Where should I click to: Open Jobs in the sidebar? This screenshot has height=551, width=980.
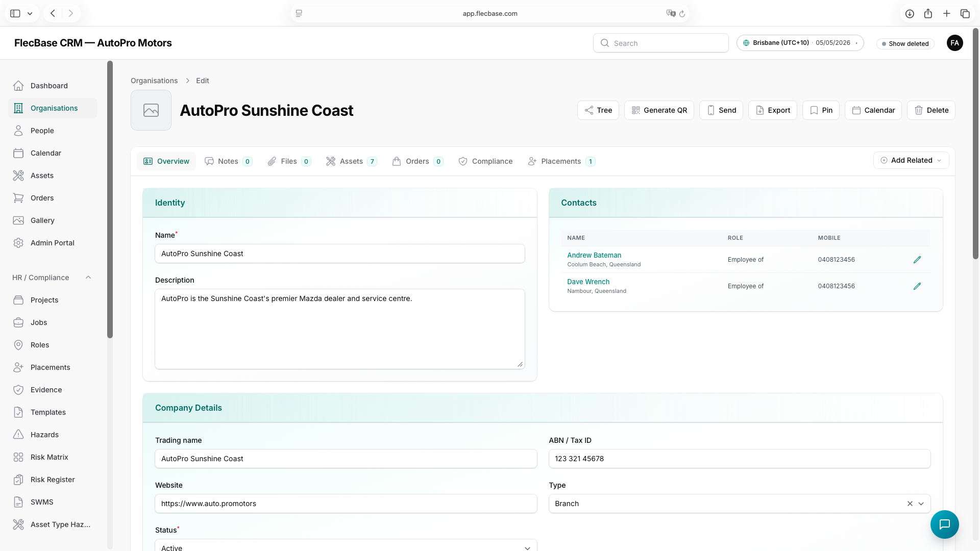(x=53, y=322)
